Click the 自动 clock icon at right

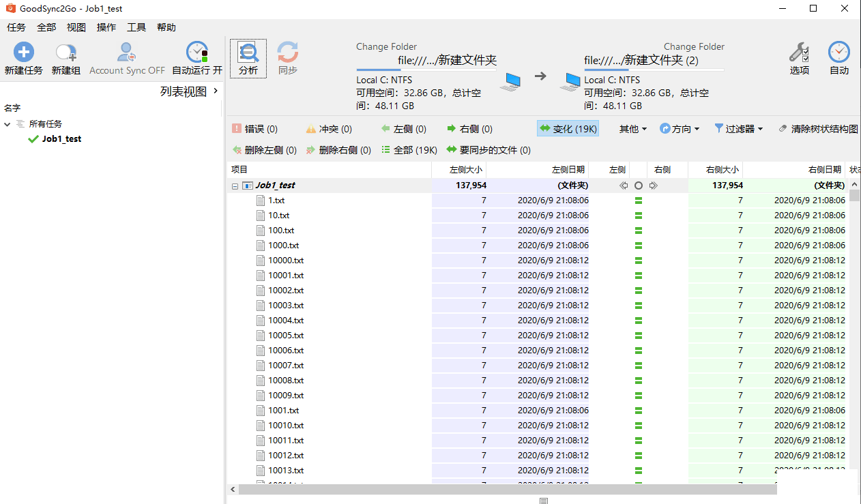coord(839,53)
